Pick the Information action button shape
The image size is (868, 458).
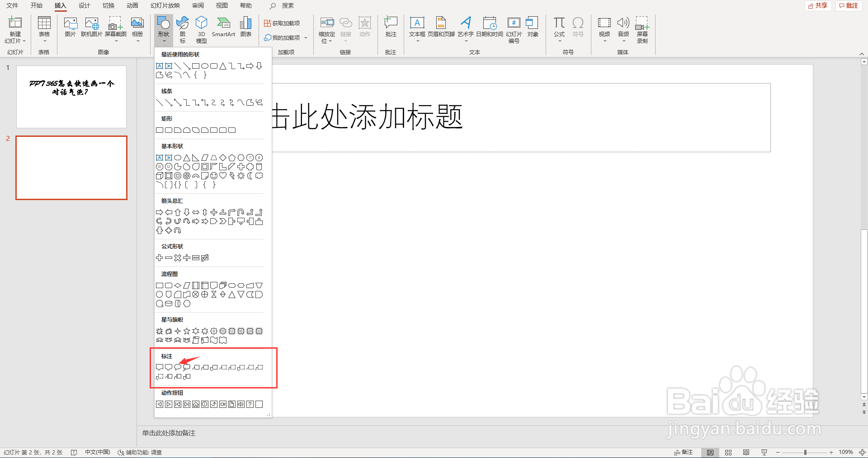(205, 404)
